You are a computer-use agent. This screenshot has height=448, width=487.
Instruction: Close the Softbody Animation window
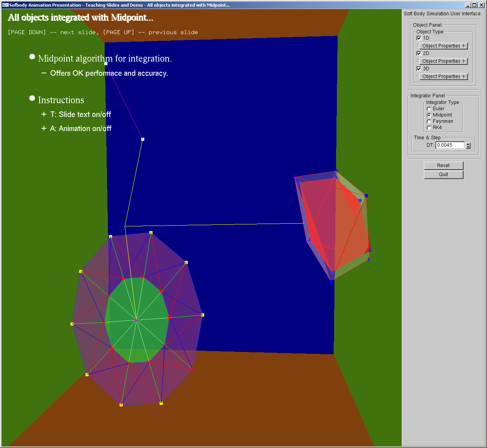[481, 5]
